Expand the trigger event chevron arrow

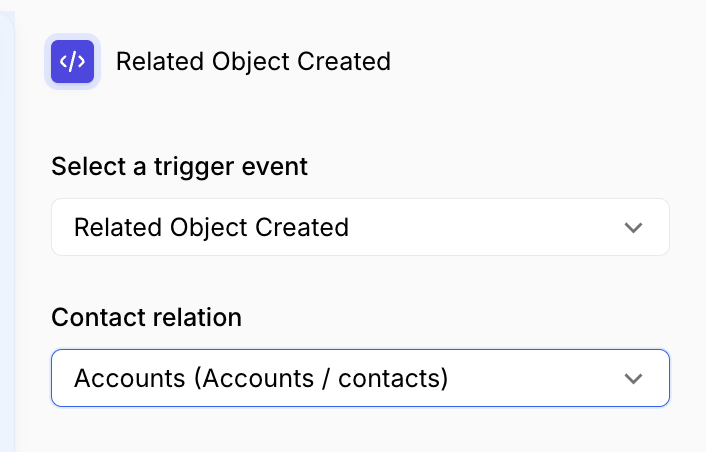[x=632, y=227]
